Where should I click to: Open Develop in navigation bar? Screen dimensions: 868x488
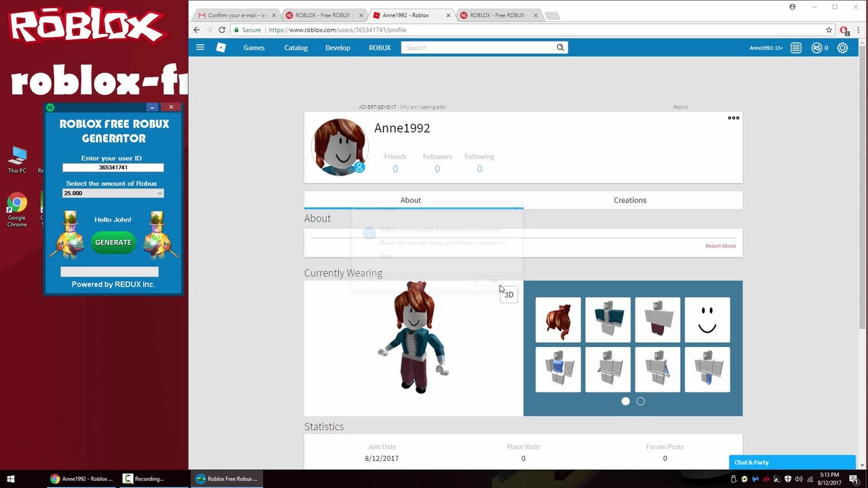[x=338, y=47]
